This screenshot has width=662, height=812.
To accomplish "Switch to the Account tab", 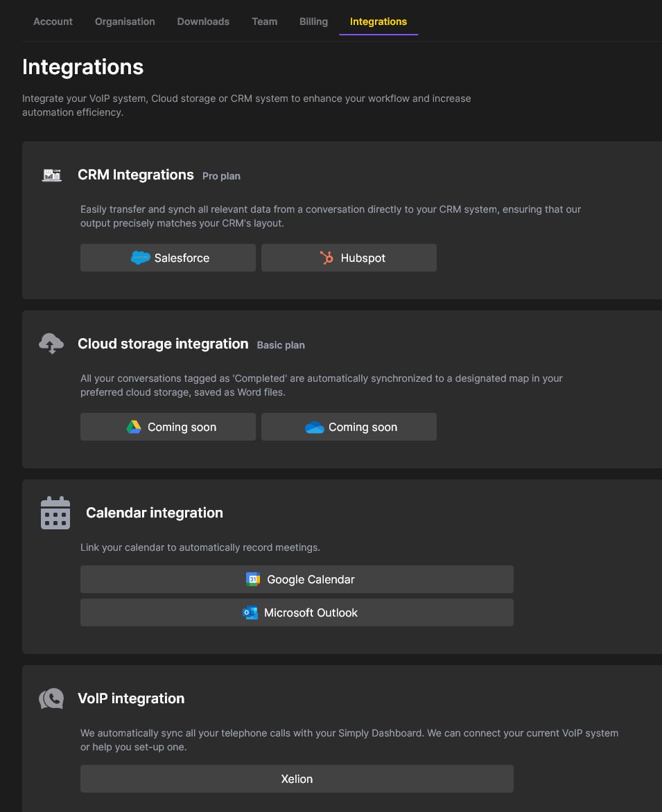I will 53,21.
